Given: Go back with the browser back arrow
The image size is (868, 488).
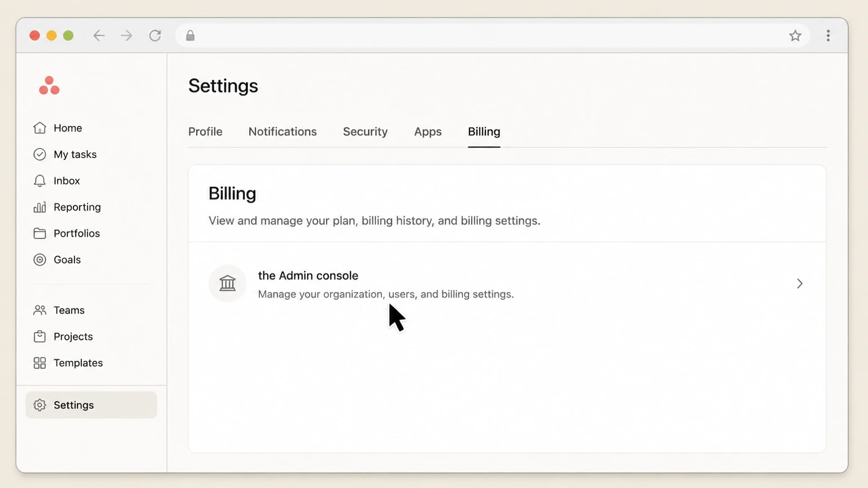Looking at the screenshot, I should coord(99,36).
